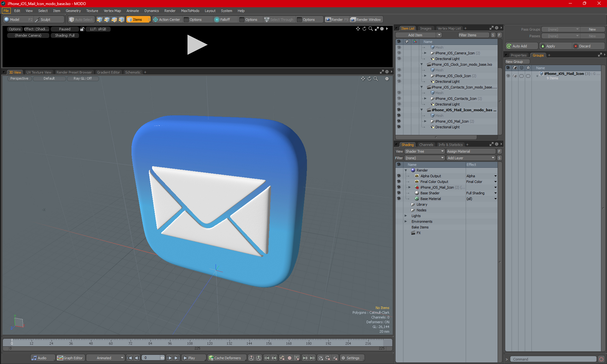Activate Items selection mode

pyautogui.click(x=138, y=20)
